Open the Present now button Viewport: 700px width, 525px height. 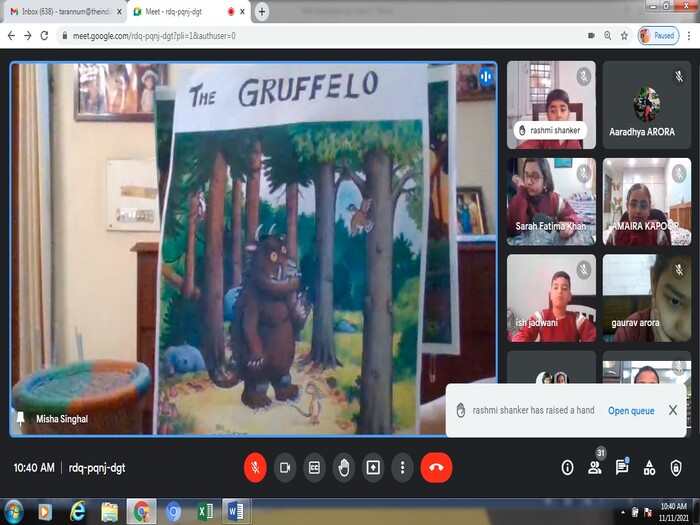(373, 467)
